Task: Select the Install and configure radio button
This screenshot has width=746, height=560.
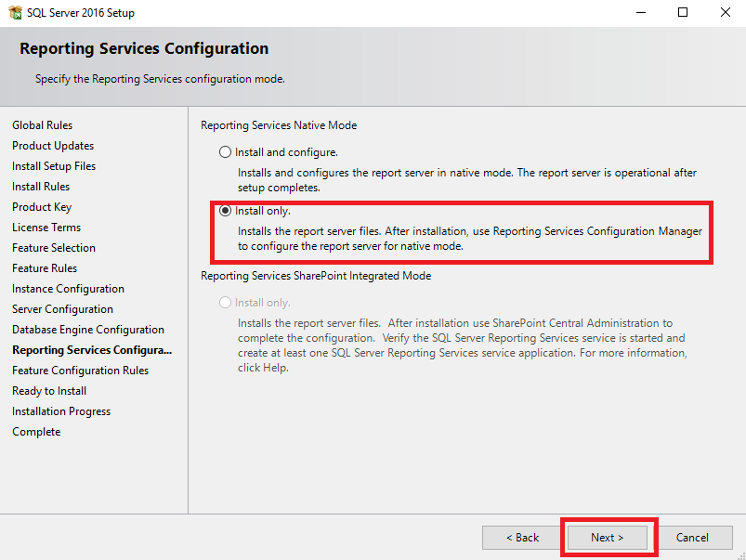Action: pyautogui.click(x=225, y=151)
